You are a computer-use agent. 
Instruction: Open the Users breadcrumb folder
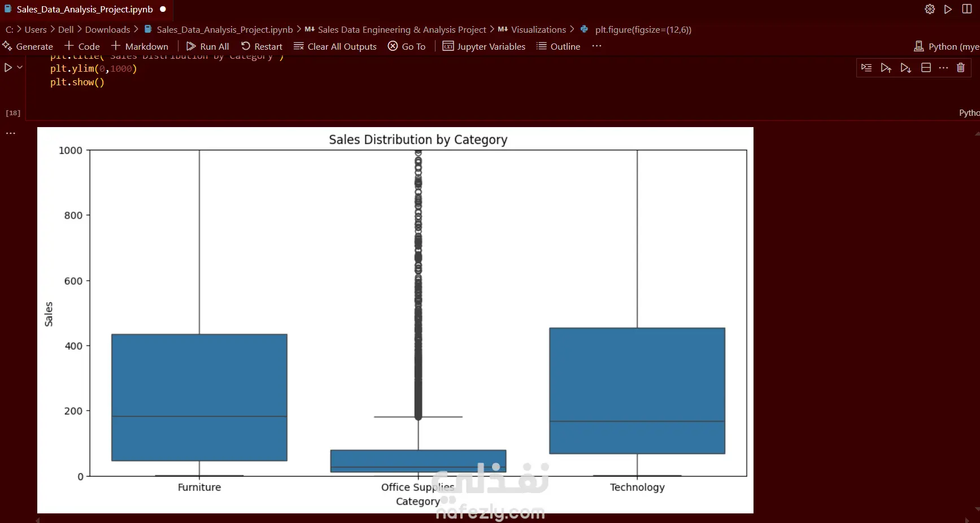pyautogui.click(x=36, y=29)
